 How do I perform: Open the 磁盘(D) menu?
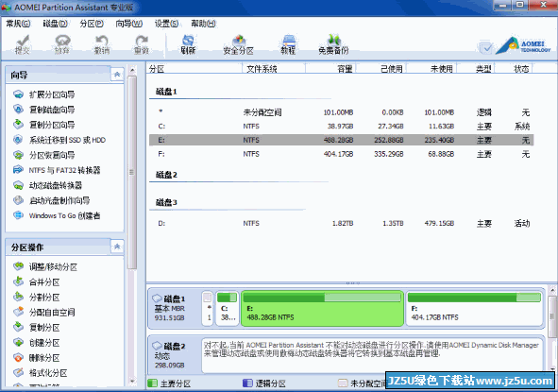(x=55, y=24)
